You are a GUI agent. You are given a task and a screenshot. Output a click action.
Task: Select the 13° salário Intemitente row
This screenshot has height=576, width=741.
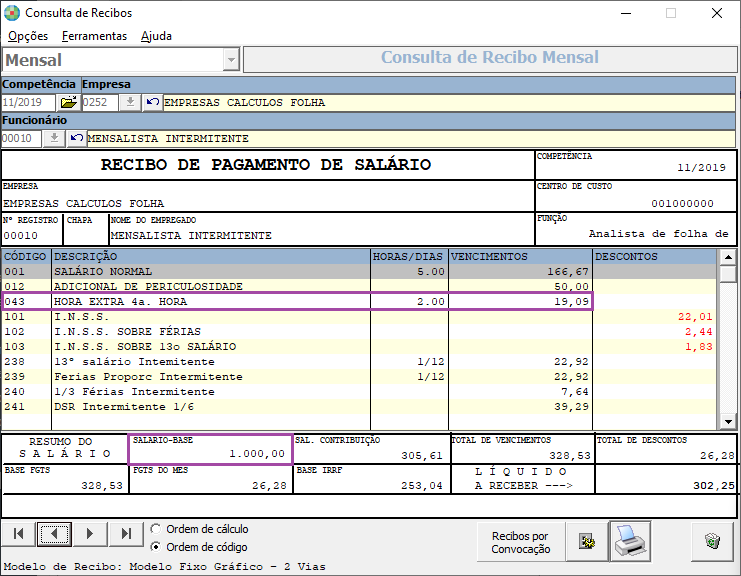(x=359, y=361)
